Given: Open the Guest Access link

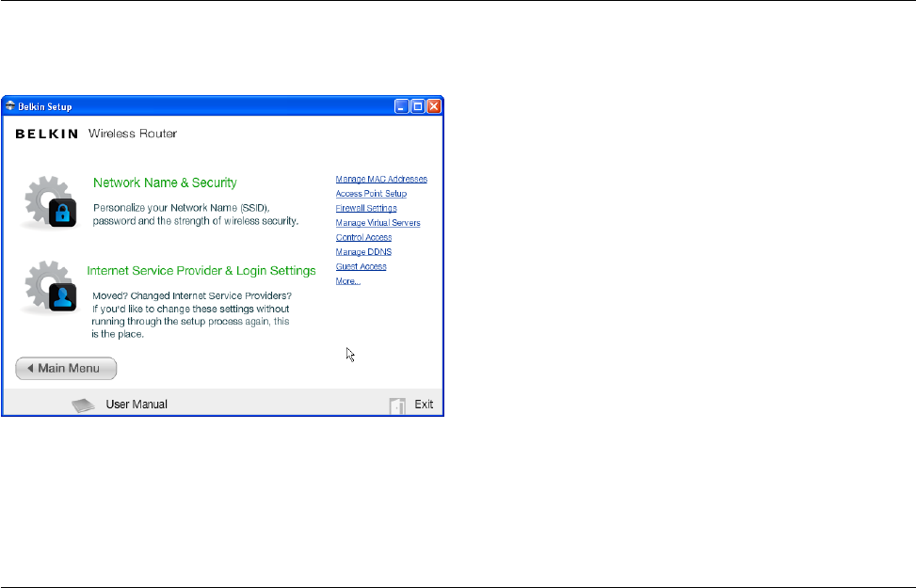Looking at the screenshot, I should (361, 266).
